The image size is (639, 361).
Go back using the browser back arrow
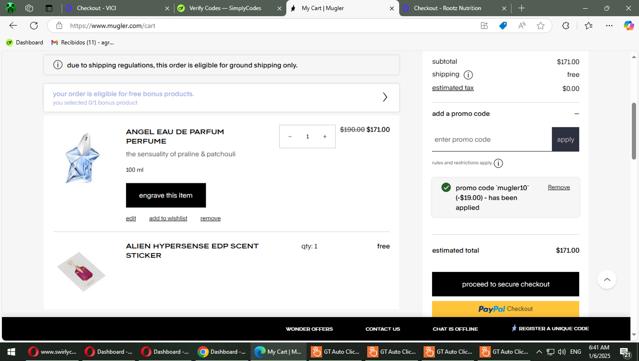tap(13, 26)
